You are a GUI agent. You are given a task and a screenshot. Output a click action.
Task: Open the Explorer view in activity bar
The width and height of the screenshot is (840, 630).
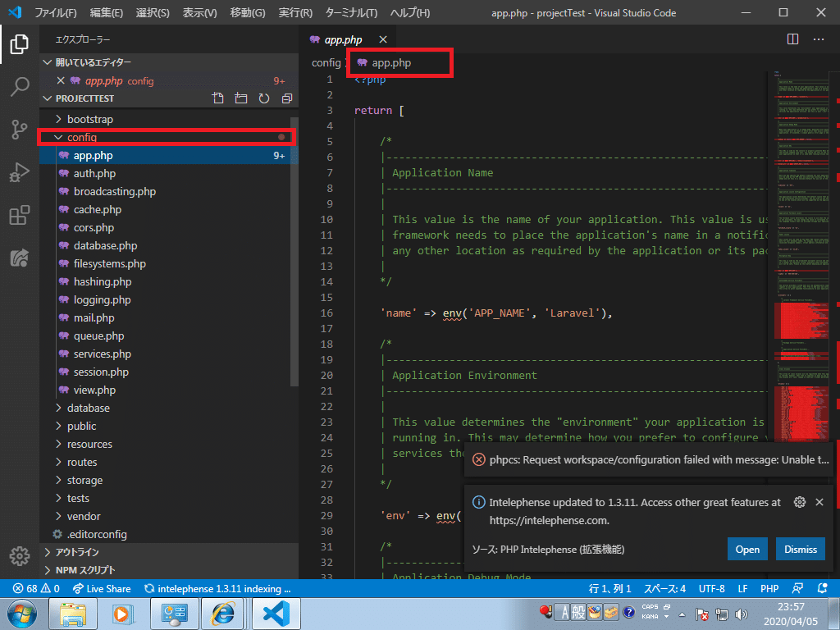20,44
